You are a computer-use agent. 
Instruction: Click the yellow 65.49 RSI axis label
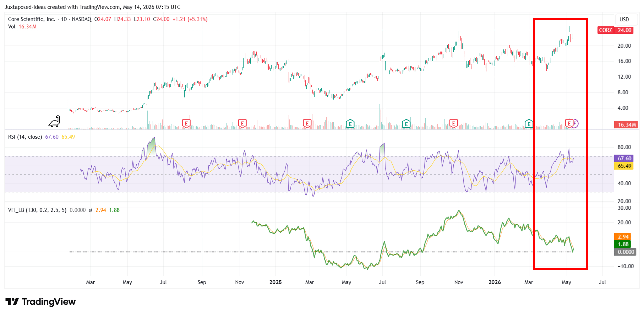[x=624, y=166]
